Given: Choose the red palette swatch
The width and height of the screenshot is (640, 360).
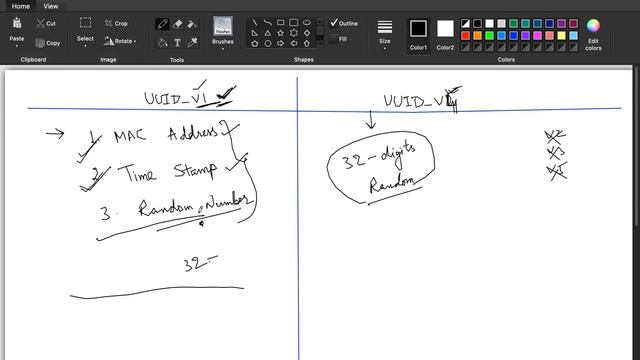Looking at the screenshot, I should pos(465,36).
